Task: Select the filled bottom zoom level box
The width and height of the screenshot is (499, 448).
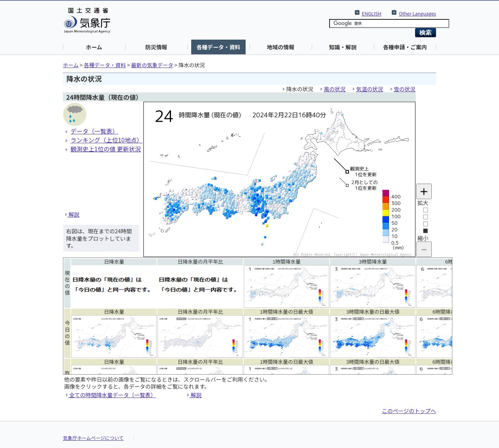Action: [x=426, y=231]
